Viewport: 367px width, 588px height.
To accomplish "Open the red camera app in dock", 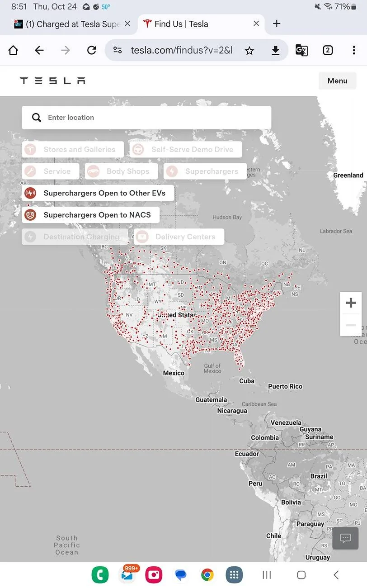I will tap(154, 575).
